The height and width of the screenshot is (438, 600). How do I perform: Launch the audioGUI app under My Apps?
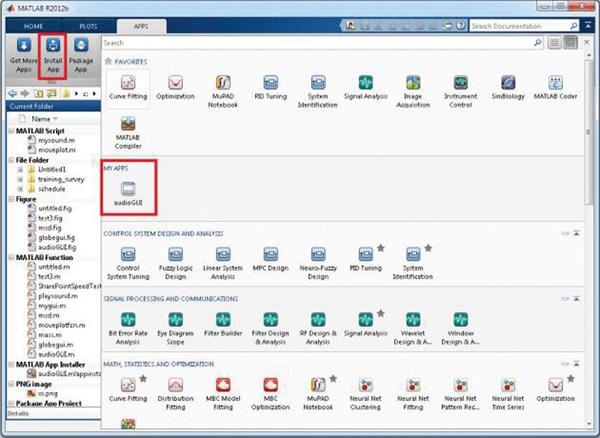[128, 194]
